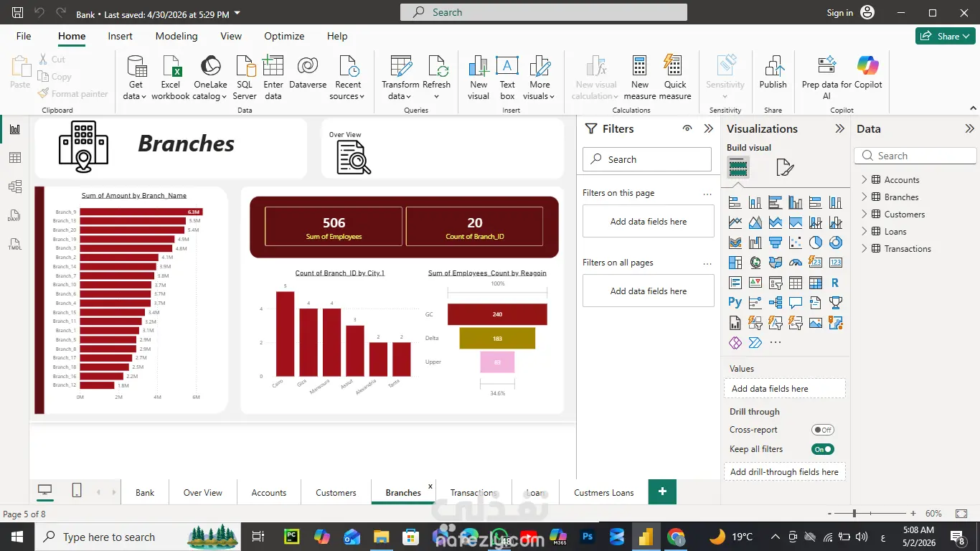Image resolution: width=980 pixels, height=551 pixels.
Task: Open the Modeling ribbon tab
Action: coord(176,36)
